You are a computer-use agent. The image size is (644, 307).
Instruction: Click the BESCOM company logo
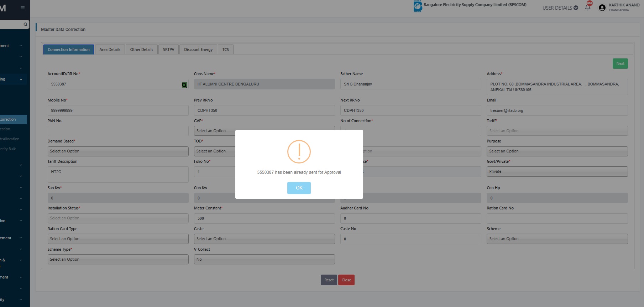tap(418, 6)
